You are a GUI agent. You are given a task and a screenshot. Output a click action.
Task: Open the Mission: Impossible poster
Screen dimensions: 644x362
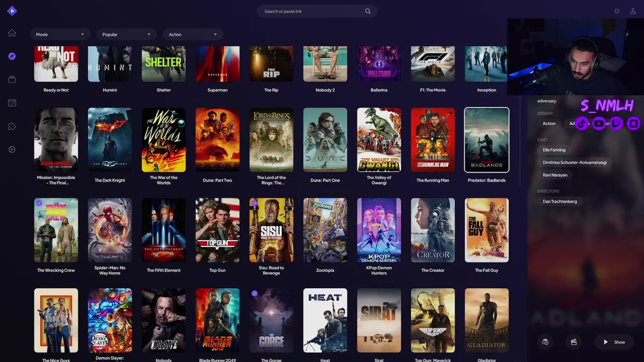(x=56, y=140)
